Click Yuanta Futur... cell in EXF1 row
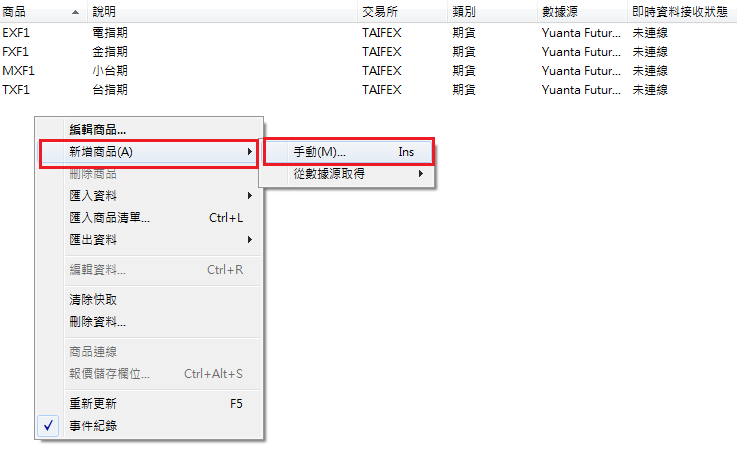 581,33
